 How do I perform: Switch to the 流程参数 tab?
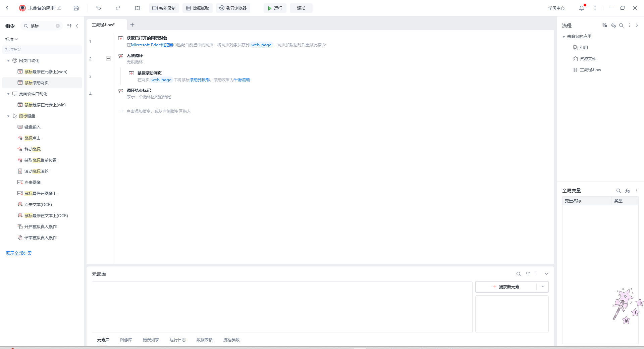pos(231,340)
